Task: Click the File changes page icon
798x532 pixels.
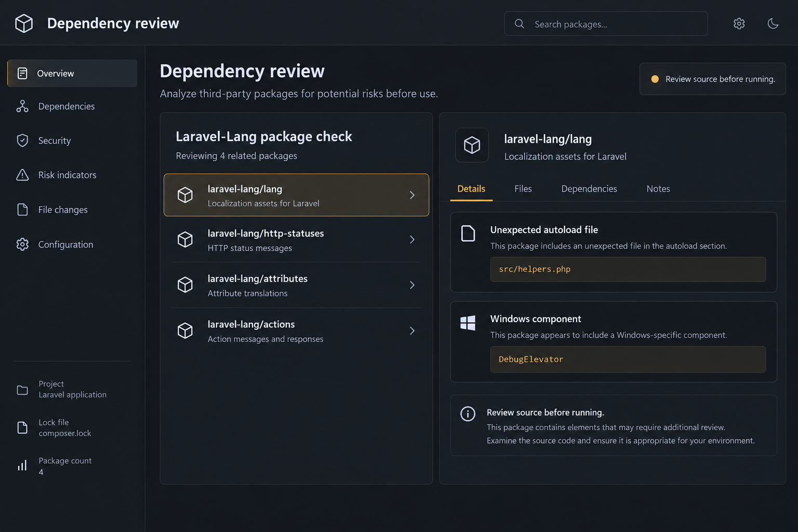Action: 22,209
